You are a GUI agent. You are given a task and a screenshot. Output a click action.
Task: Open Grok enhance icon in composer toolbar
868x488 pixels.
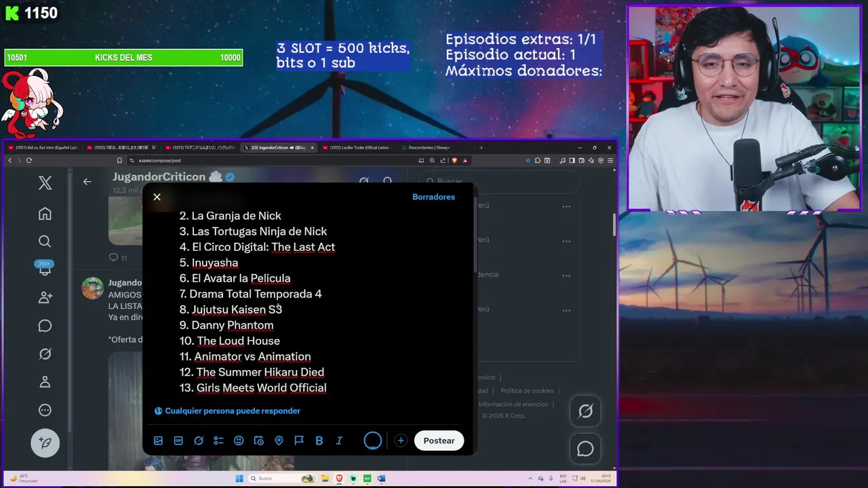[199, 441]
